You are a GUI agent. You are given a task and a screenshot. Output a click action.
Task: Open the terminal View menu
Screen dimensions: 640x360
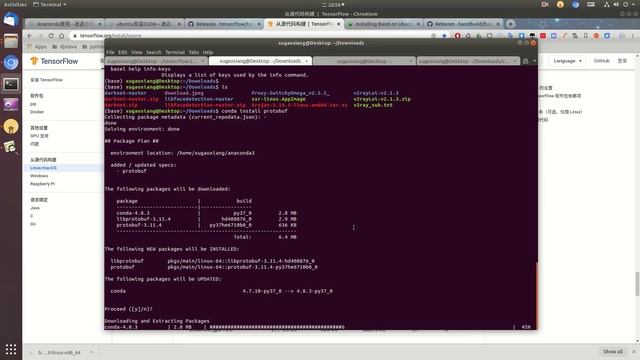pyautogui.click(x=136, y=52)
